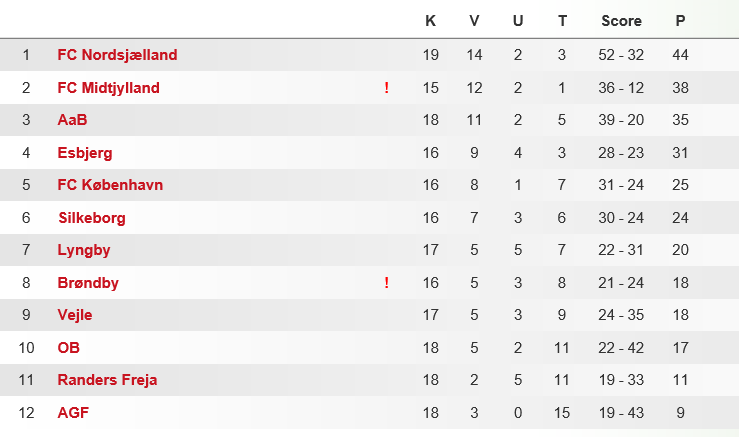
Task: Click the U column header
Action: coord(517,21)
